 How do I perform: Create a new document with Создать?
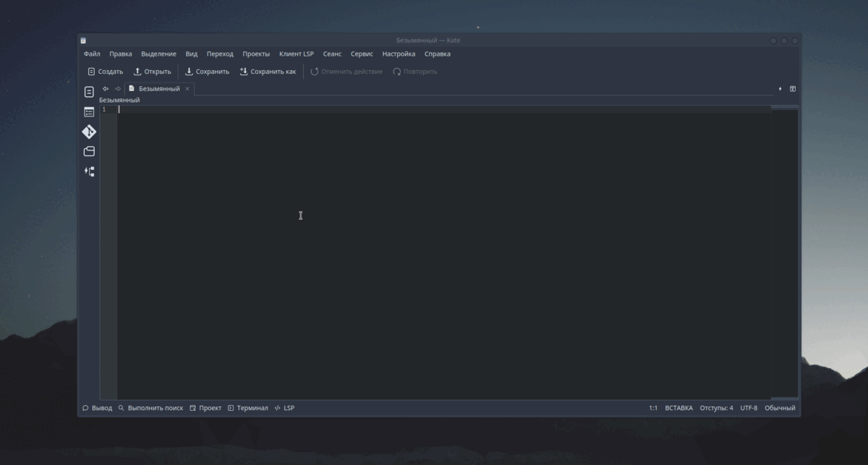(x=105, y=72)
